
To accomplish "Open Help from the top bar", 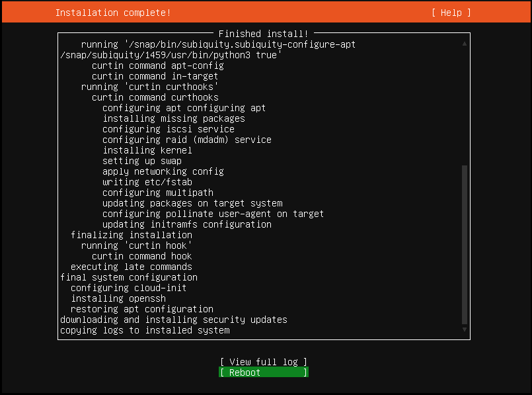I will click(x=450, y=13).
